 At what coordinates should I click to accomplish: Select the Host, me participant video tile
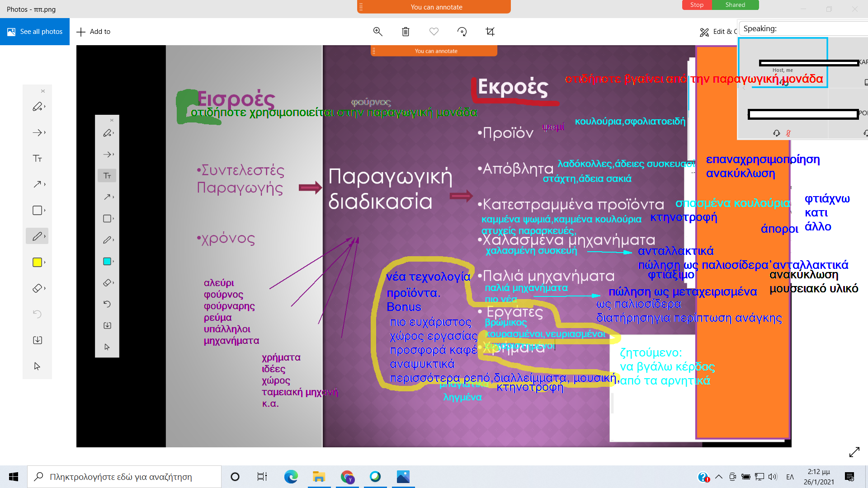point(783,62)
